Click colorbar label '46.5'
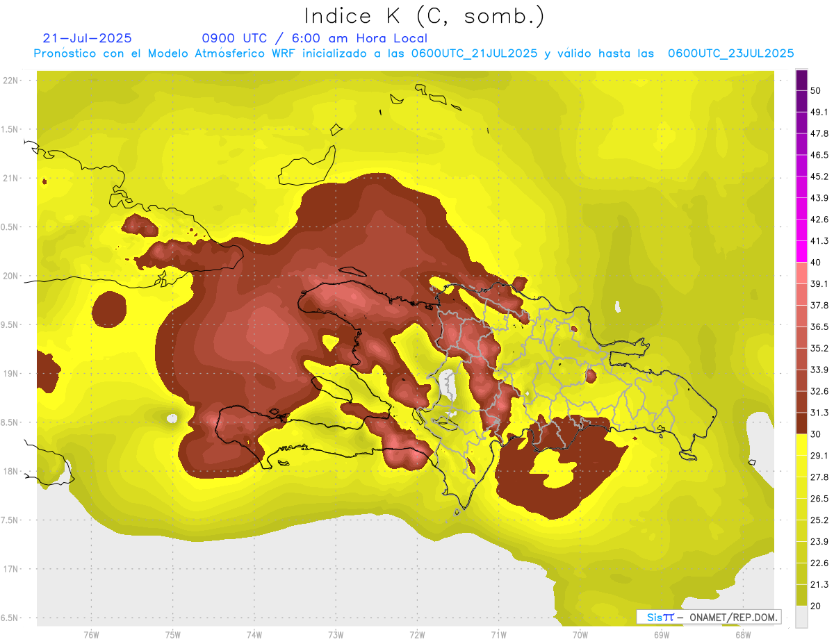Viewport: 834px width, 644px height. point(819,156)
